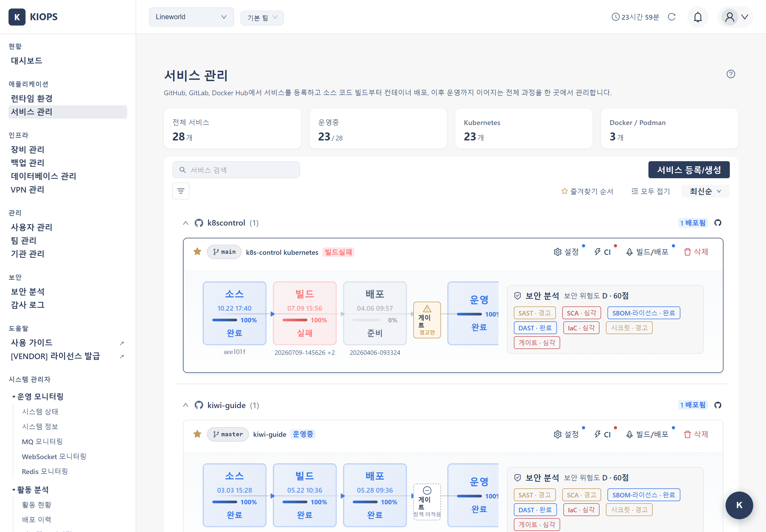The image size is (766, 532).
Task: Toggle 즐겨찾기 순서 sorting
Action: [587, 191]
